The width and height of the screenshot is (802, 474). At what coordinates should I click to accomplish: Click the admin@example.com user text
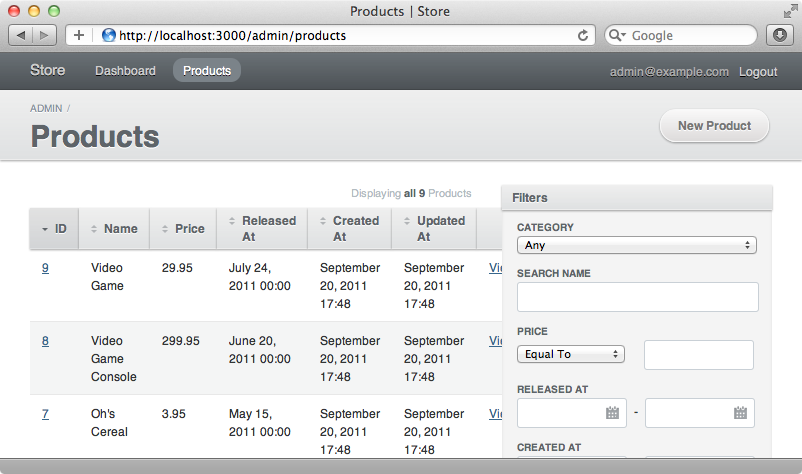[669, 72]
